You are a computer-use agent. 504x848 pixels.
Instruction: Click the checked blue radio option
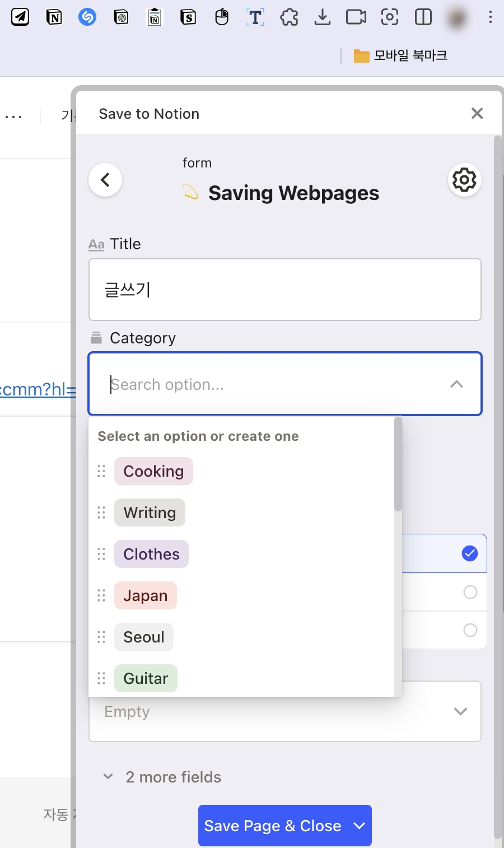tap(470, 553)
